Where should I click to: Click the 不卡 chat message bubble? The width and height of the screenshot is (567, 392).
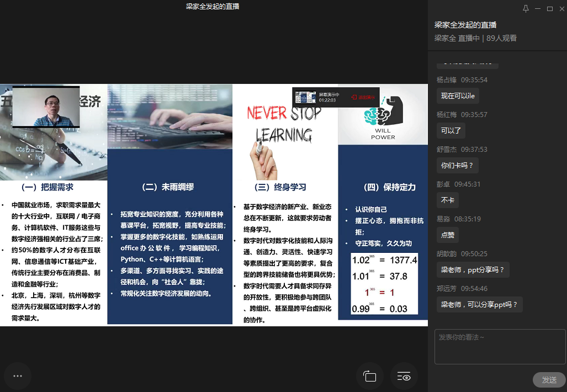tap(447, 200)
